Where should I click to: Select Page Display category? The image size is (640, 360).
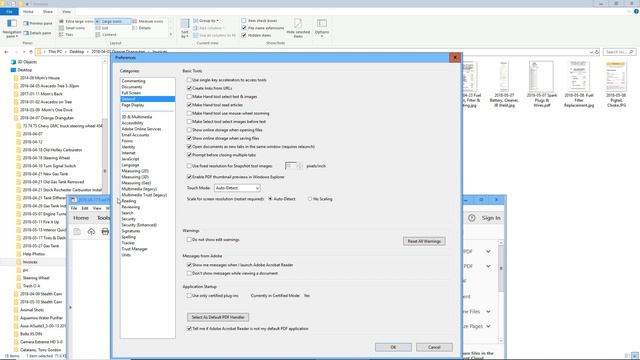pyautogui.click(x=133, y=105)
